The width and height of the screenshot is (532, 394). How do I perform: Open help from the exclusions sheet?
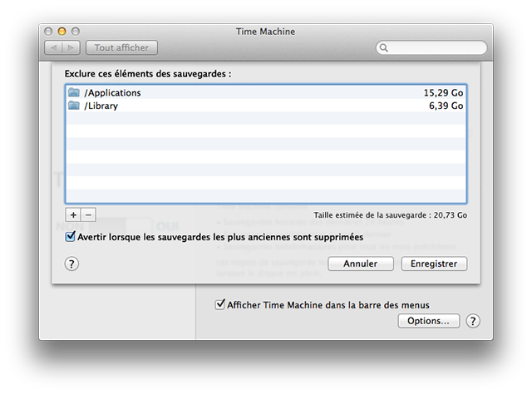pyautogui.click(x=71, y=263)
